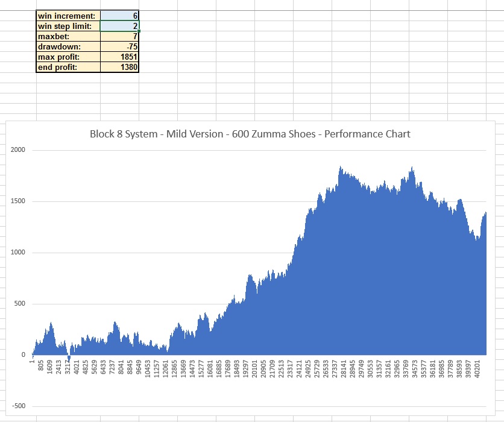
Task: Click the maxbet value cell showing 7
Action: (120, 36)
